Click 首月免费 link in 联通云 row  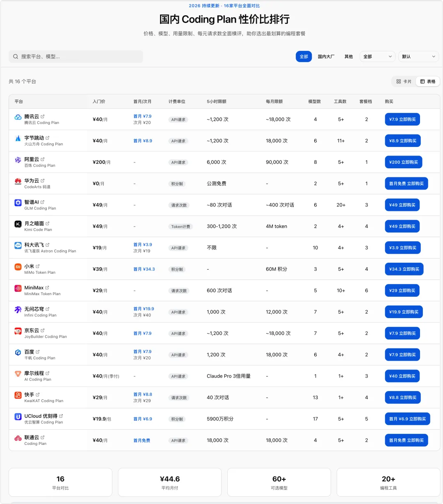pyautogui.click(x=142, y=440)
